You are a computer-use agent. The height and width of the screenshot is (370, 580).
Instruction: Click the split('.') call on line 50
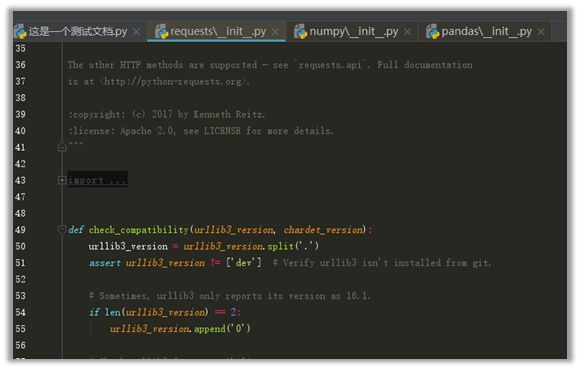[293, 246]
